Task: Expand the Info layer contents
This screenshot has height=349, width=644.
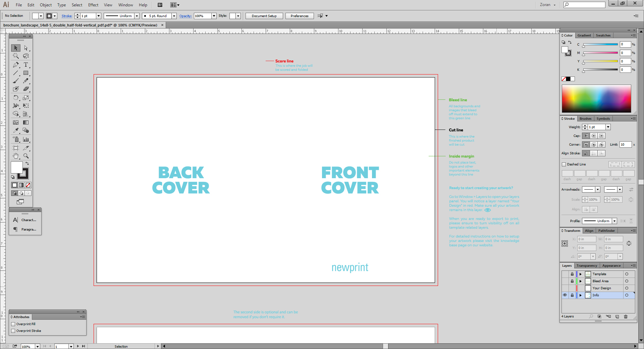Action: tap(581, 295)
